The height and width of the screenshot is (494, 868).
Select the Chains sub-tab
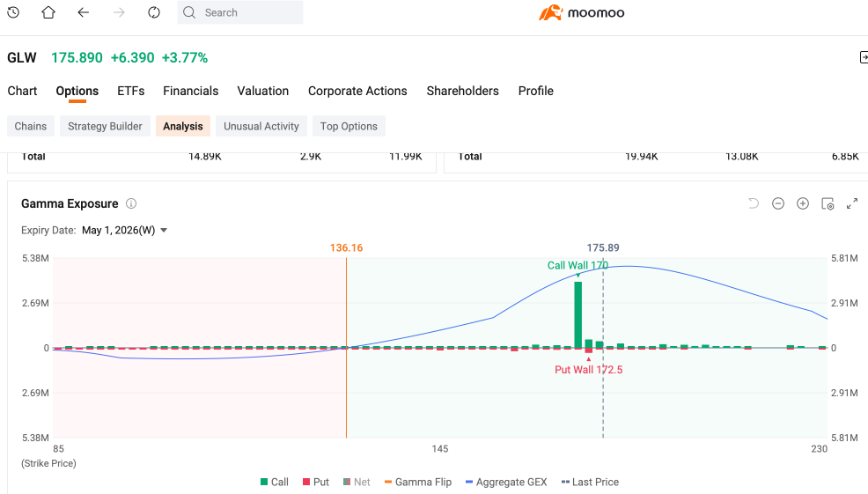pos(31,126)
